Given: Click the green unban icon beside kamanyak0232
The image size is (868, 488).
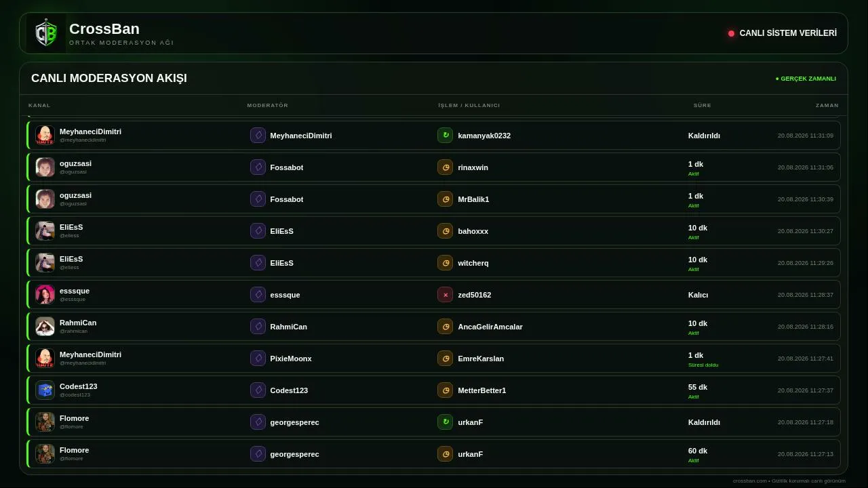Looking at the screenshot, I should (x=445, y=136).
